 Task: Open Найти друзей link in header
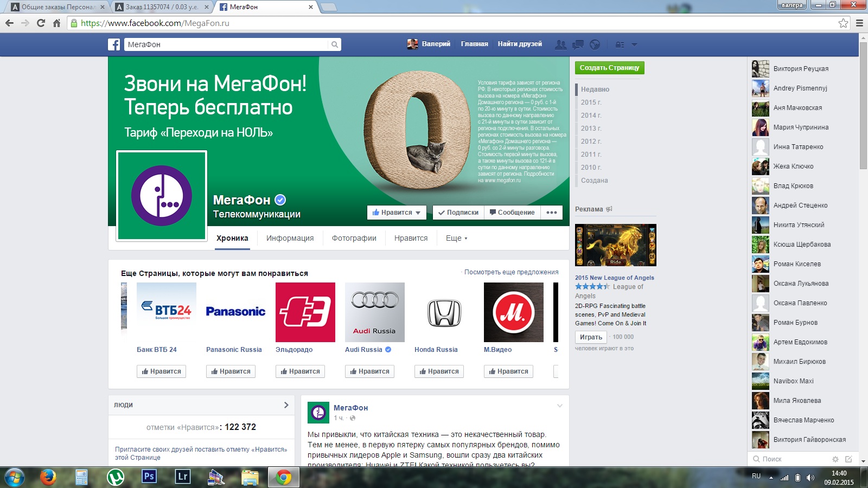click(x=520, y=44)
